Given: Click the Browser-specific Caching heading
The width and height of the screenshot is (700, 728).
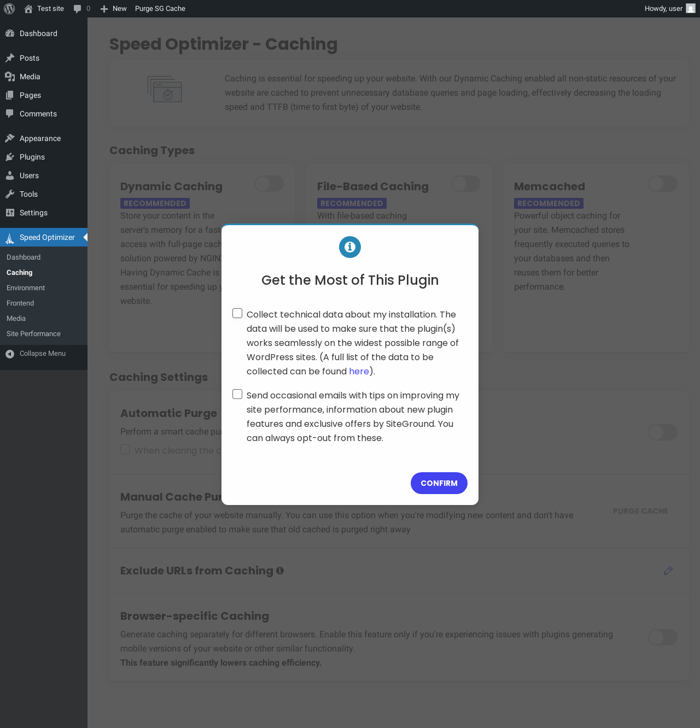Looking at the screenshot, I should (195, 616).
